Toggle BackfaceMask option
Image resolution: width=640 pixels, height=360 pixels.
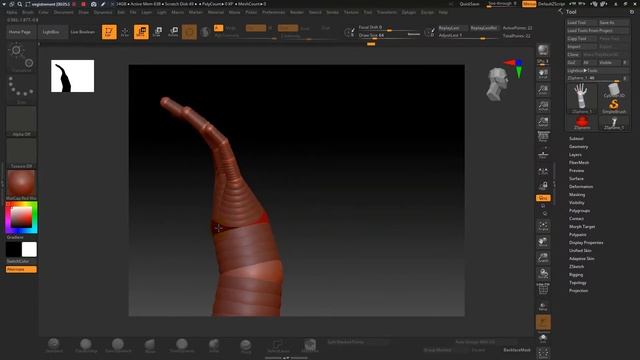[517, 350]
